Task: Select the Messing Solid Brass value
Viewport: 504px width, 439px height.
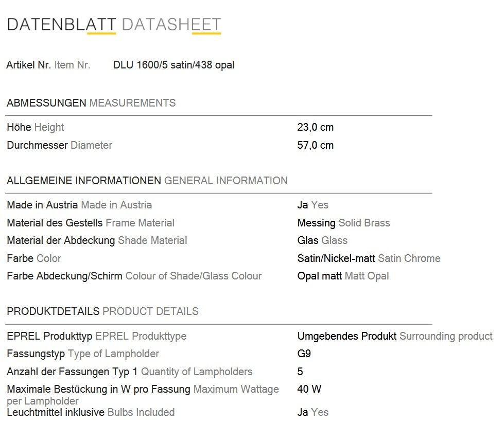Action: coord(343,223)
